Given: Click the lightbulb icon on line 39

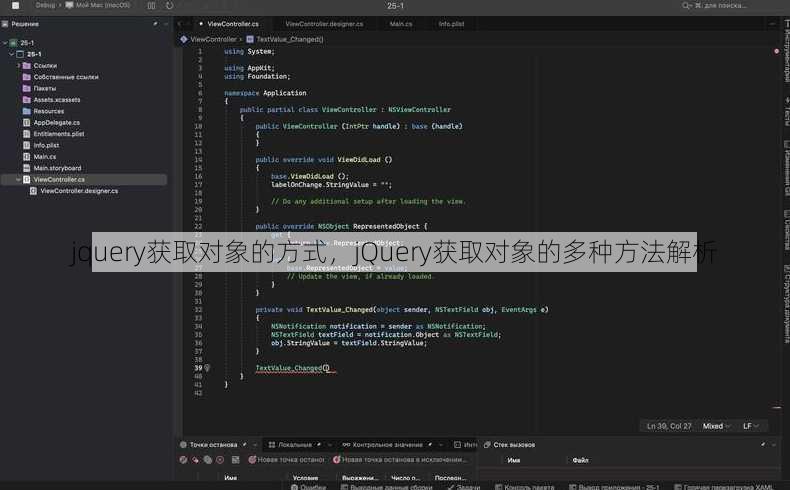Looking at the screenshot, I should tap(207, 368).
